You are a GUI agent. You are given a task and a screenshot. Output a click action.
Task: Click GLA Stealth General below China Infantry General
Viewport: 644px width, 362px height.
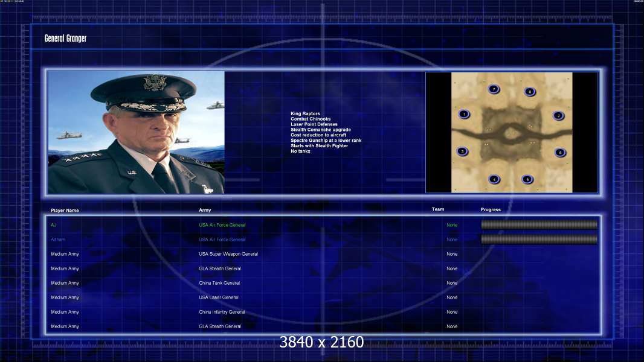tap(220, 326)
